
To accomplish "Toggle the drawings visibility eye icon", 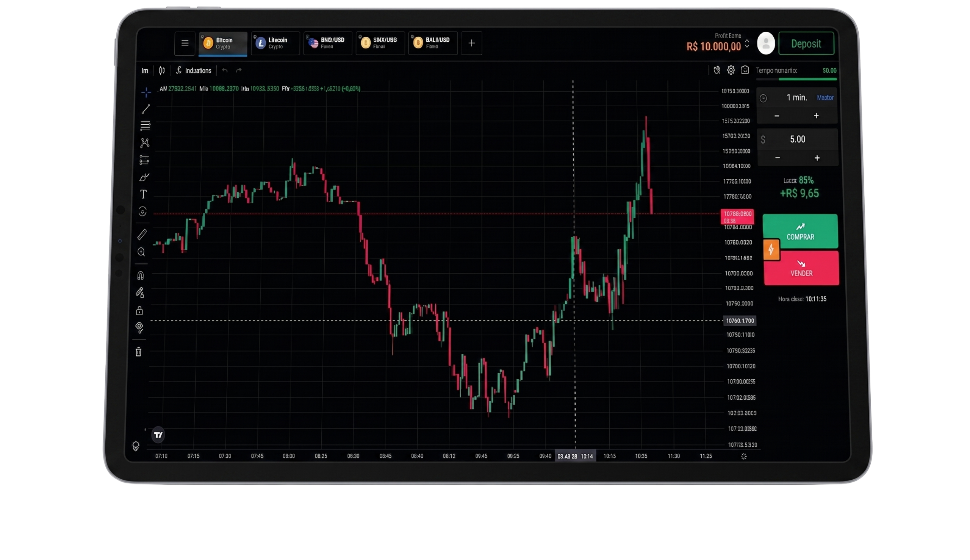I will 139,327.
